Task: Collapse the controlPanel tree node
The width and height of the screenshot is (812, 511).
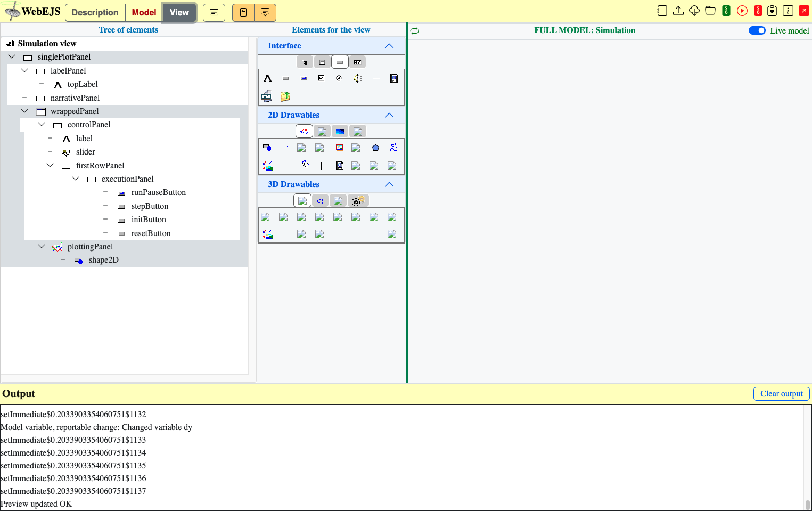Action: click(42, 124)
